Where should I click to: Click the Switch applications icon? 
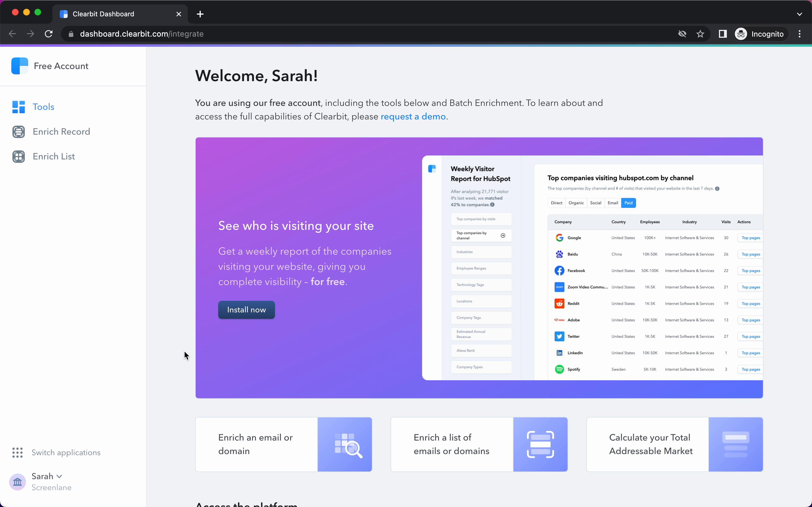(17, 453)
